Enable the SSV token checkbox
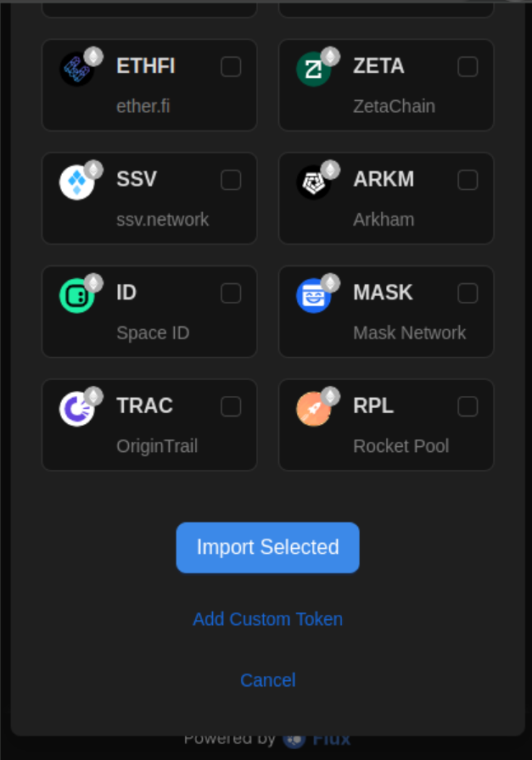532x760 pixels. click(x=231, y=180)
